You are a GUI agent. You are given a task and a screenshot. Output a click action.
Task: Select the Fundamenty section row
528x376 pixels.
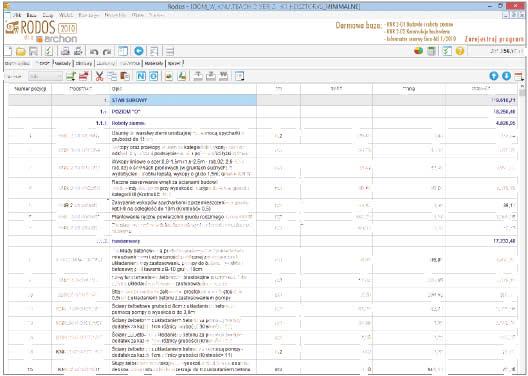[x=263, y=241]
